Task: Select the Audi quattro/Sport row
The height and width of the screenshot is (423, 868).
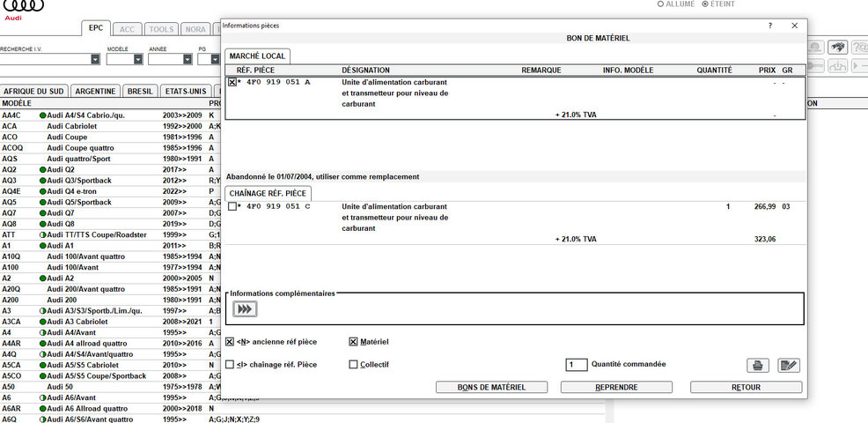Action: coord(111,160)
